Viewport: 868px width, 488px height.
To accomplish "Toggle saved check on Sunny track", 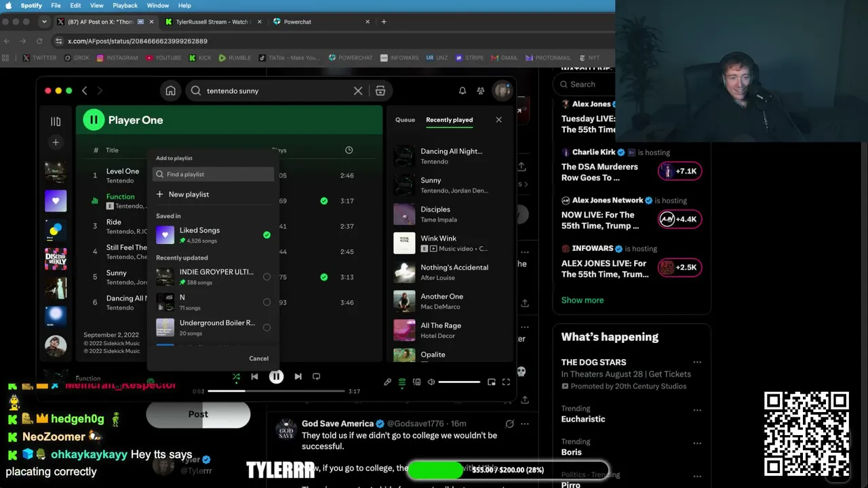I will (x=324, y=277).
